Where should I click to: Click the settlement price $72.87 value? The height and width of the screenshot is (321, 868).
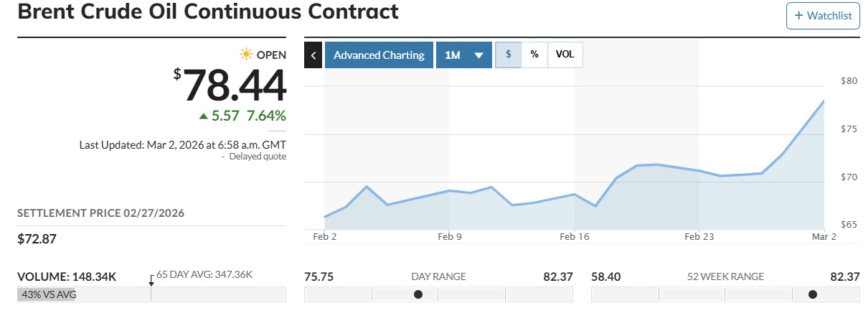36,238
